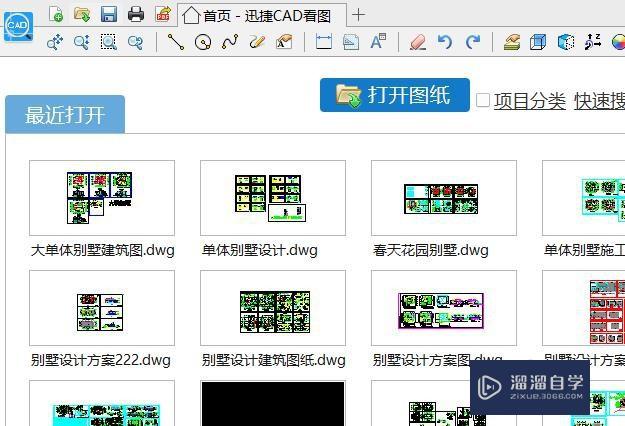Image resolution: width=625 pixels, height=426 pixels.
Task: Open the color wheel settings
Action: (618, 42)
